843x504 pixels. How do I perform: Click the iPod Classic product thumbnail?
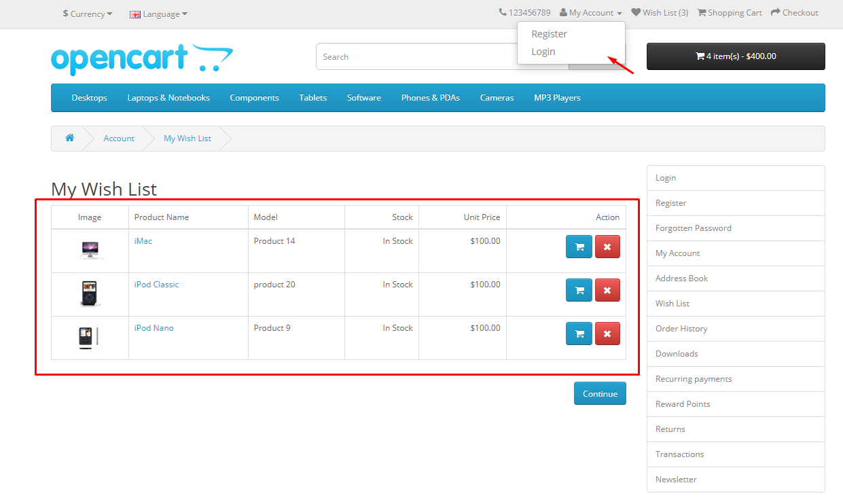[89, 293]
